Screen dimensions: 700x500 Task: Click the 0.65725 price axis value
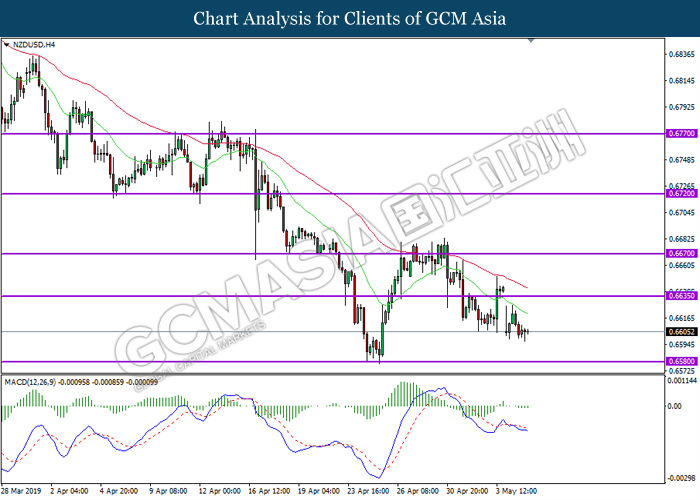(682, 371)
